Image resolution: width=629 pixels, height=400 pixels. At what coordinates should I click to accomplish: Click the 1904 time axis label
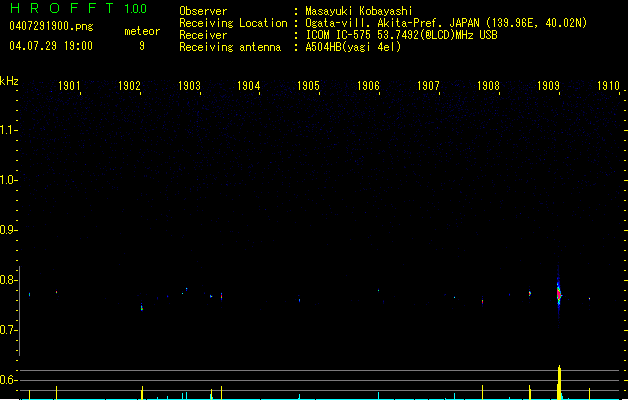[x=249, y=86]
